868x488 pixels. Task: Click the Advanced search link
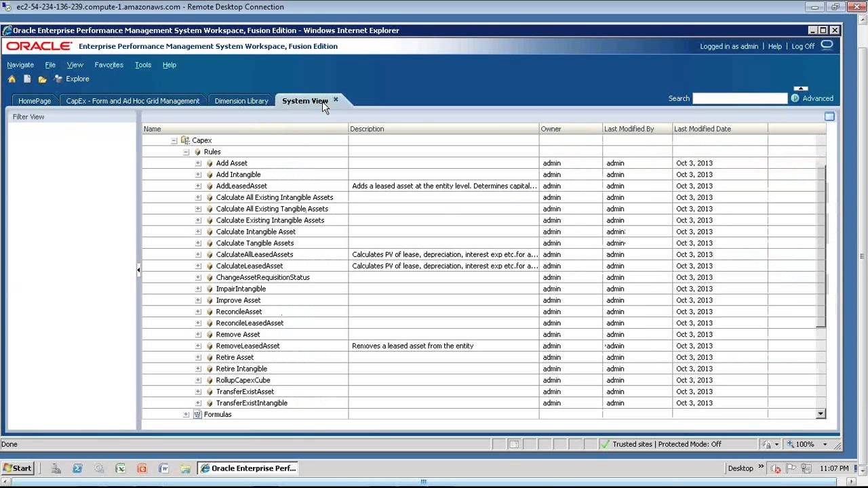click(x=818, y=99)
